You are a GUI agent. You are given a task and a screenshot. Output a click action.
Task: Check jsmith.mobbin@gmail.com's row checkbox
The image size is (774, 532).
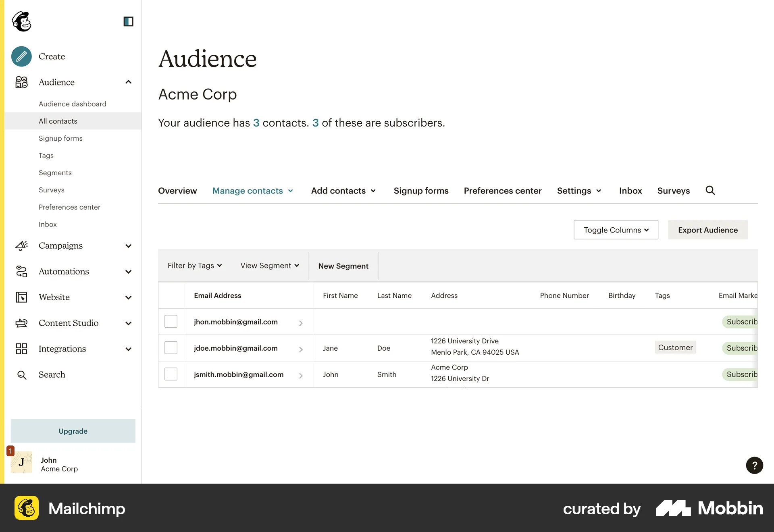click(x=171, y=374)
